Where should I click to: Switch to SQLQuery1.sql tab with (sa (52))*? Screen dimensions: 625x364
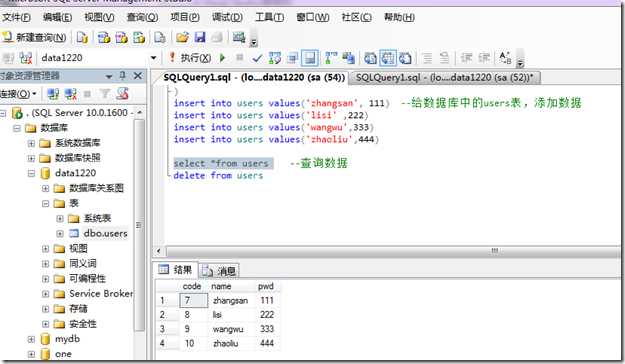(444, 77)
